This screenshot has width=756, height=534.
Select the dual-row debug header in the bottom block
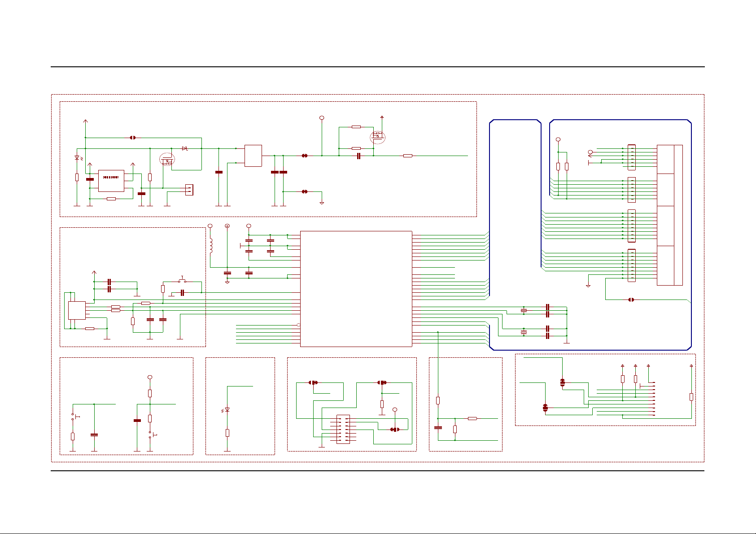pyautogui.click(x=343, y=429)
